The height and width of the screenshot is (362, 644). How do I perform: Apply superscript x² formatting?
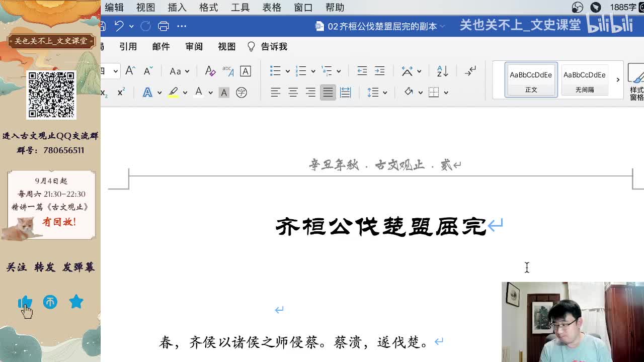[121, 93]
